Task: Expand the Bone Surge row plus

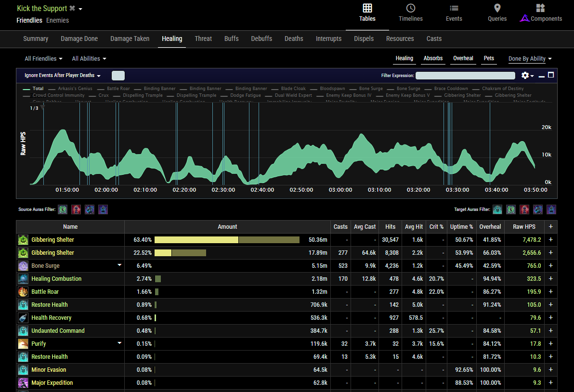Action: [550, 266]
